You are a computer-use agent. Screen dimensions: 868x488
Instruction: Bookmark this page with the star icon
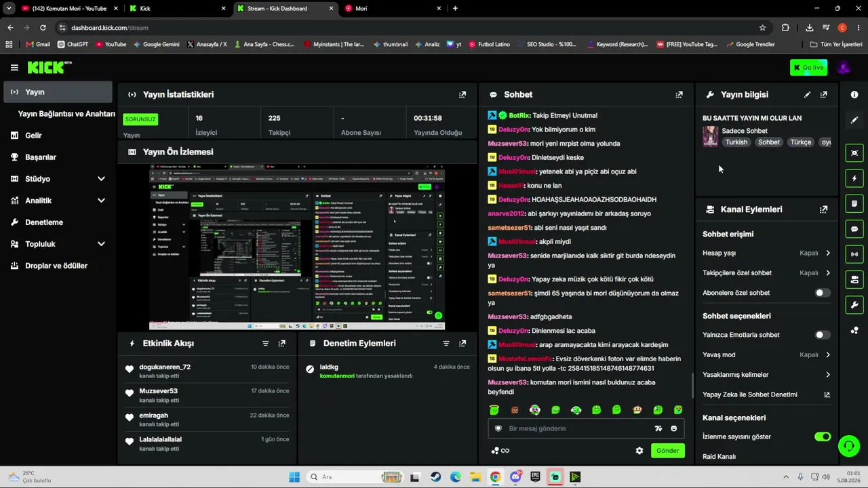[x=762, y=28]
